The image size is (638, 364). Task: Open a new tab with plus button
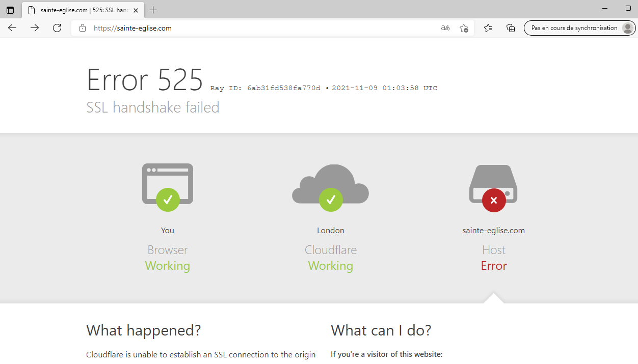(x=153, y=10)
